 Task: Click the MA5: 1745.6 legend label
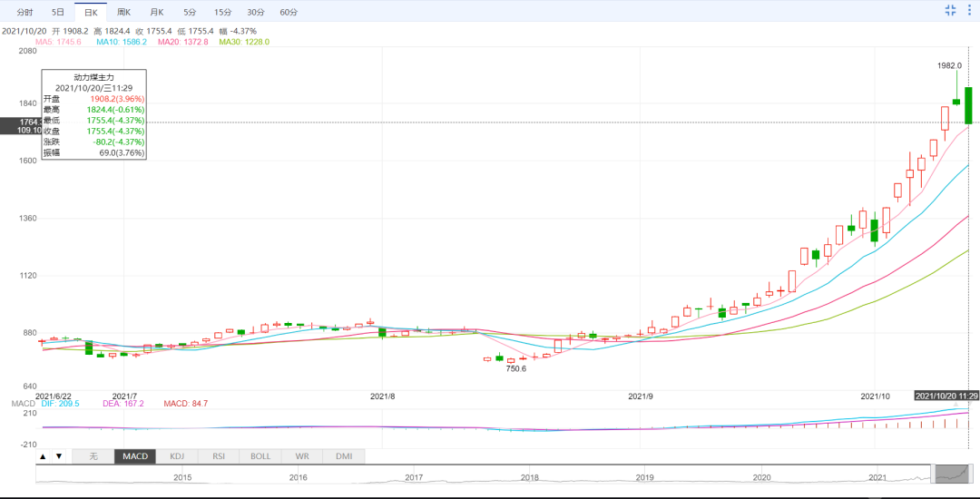(58, 41)
